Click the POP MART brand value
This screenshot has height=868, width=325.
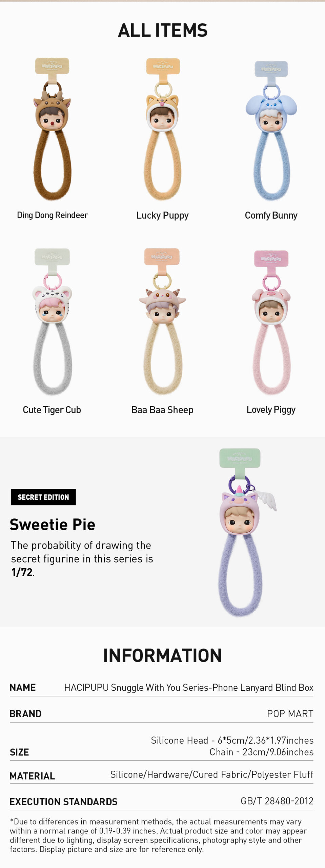pos(290,714)
